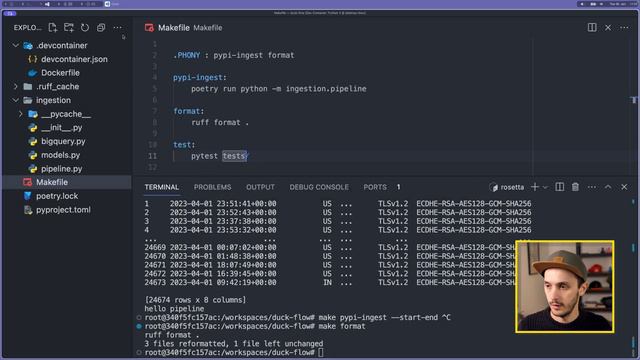Click the pypi-ingest target in editor
Screen dimensions: 640x360
point(200,77)
